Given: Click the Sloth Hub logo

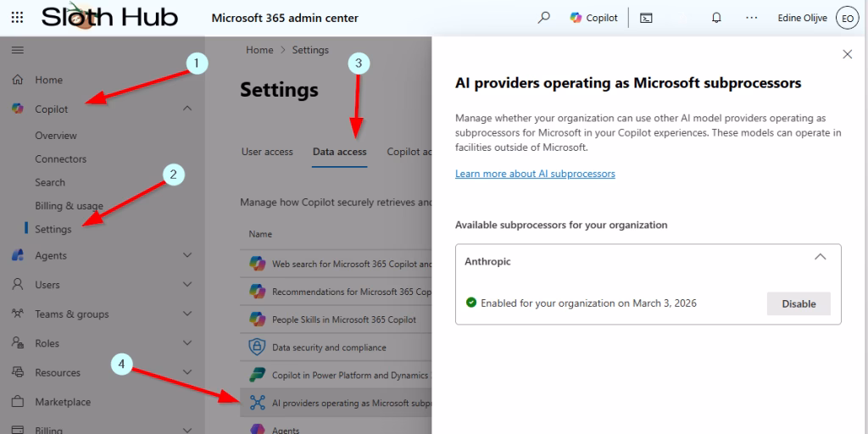Looking at the screenshot, I should 109,17.
